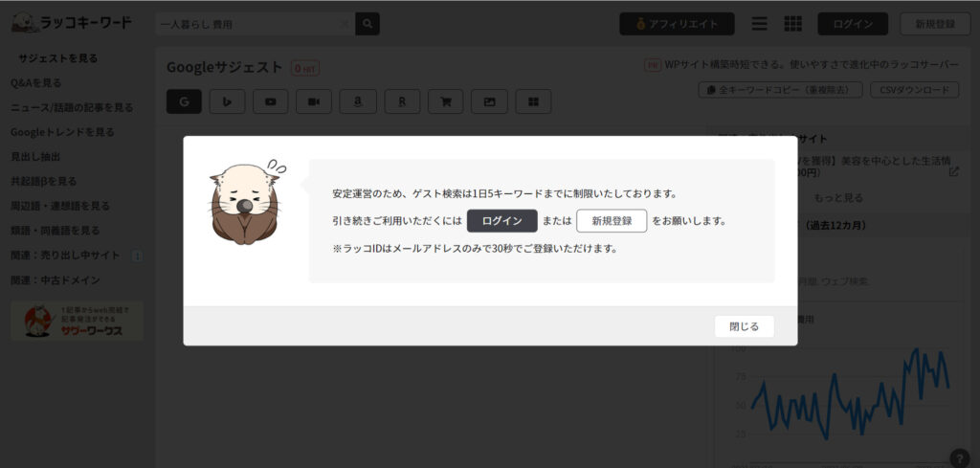980x468 pixels.
Task: Open the hamburger list menu icon
Action: pyautogui.click(x=759, y=24)
